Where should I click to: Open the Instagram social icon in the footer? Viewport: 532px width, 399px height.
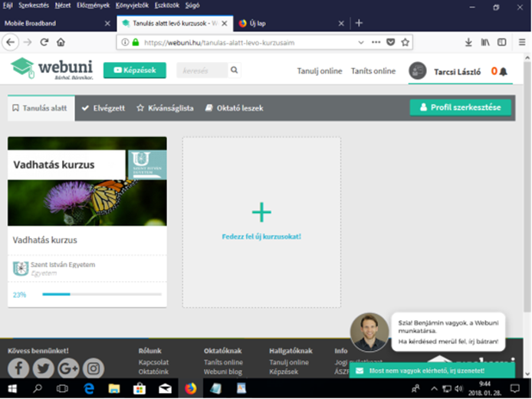click(x=93, y=368)
